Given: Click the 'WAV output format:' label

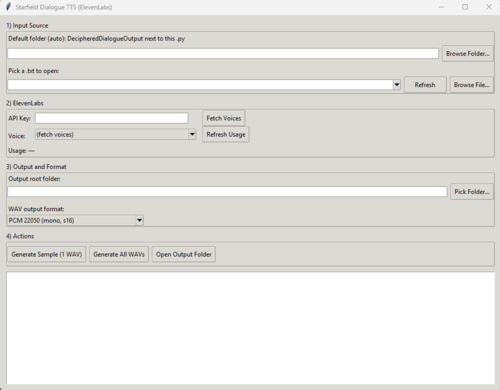Looking at the screenshot, I should [x=36, y=209].
